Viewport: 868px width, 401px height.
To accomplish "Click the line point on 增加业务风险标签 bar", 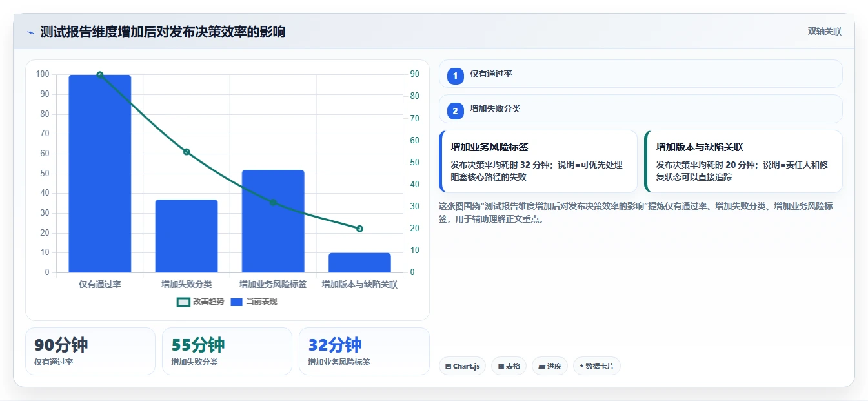I will pyautogui.click(x=273, y=202).
